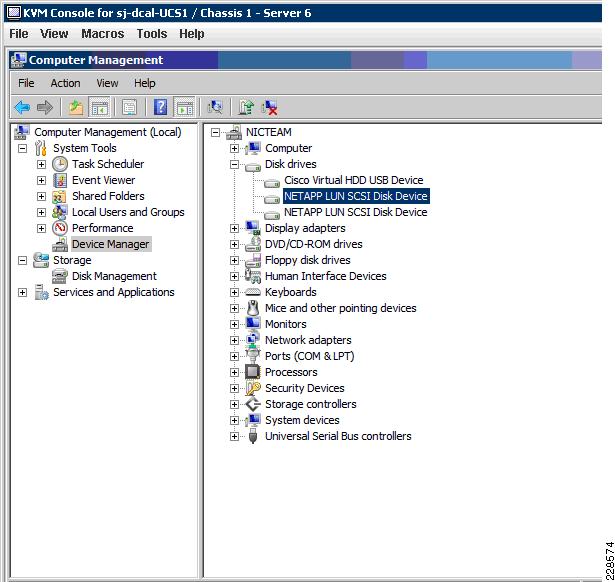
Task: Click the Keyboards device icon
Action: pos(253,292)
